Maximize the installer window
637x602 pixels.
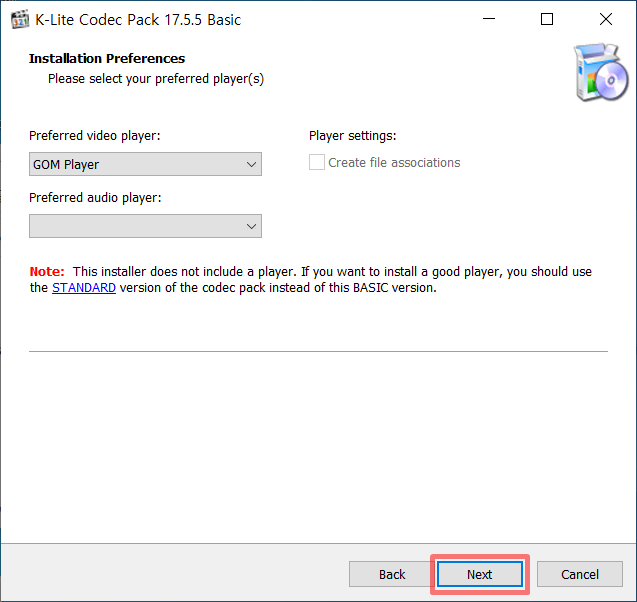point(547,19)
